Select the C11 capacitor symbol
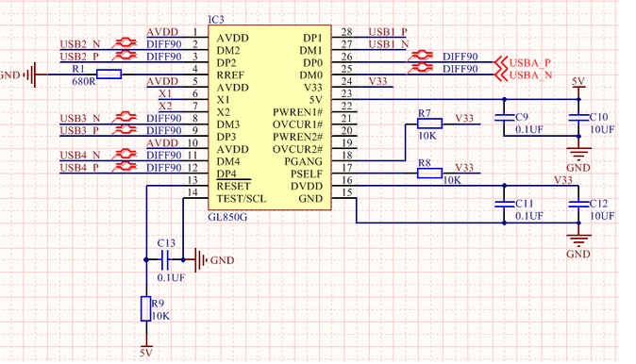Viewport: 636px width, 364px height. (504, 205)
